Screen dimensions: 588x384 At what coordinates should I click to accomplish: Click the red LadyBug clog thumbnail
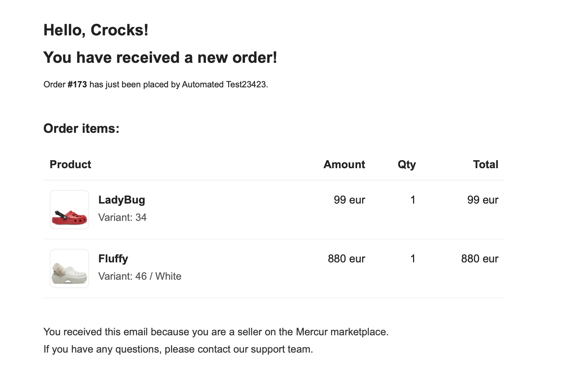pyautogui.click(x=69, y=210)
